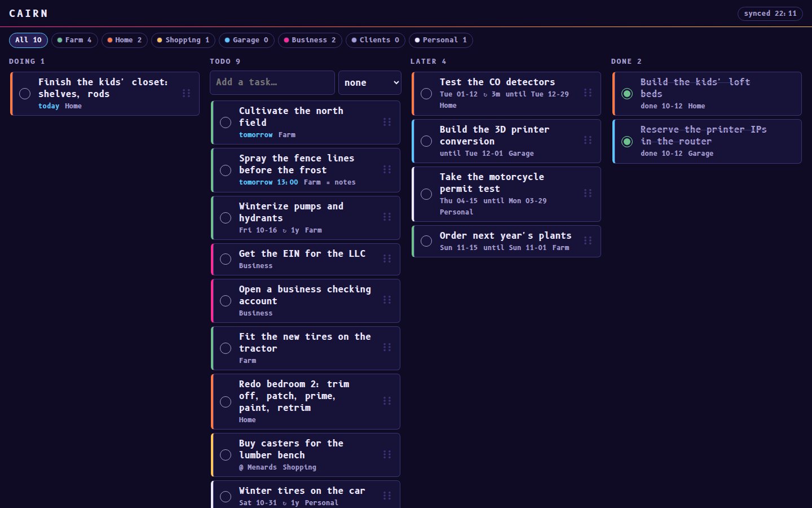Viewport: 812px width, 508px height.
Task: Select the Business 2 filter chip
Action: (310, 40)
